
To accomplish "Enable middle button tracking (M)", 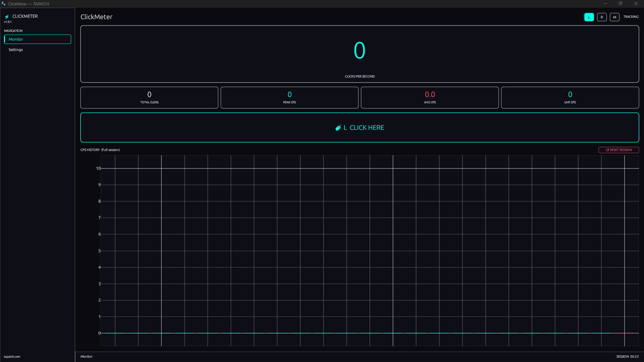I will pyautogui.click(x=614, y=17).
